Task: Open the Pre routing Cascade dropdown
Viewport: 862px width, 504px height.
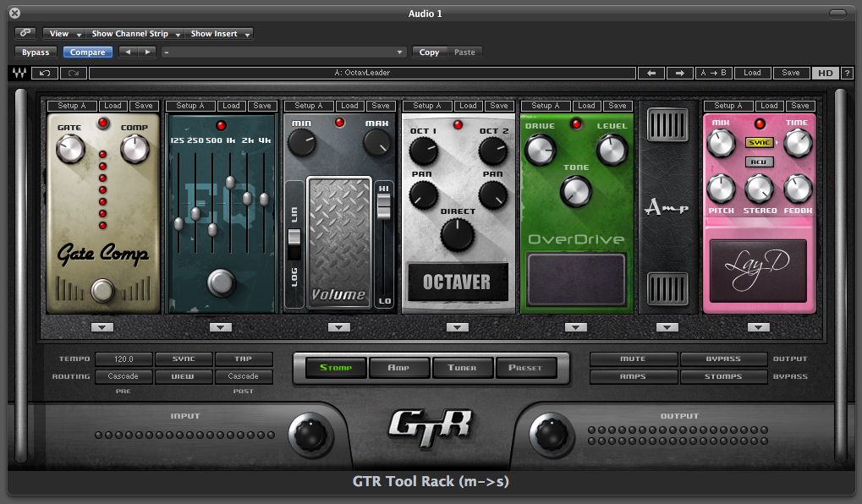Action: [123, 376]
